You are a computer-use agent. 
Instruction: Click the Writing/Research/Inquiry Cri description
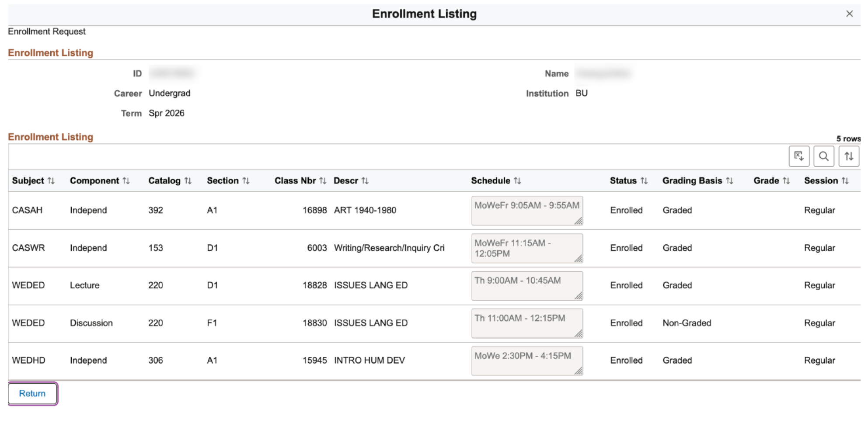(389, 248)
